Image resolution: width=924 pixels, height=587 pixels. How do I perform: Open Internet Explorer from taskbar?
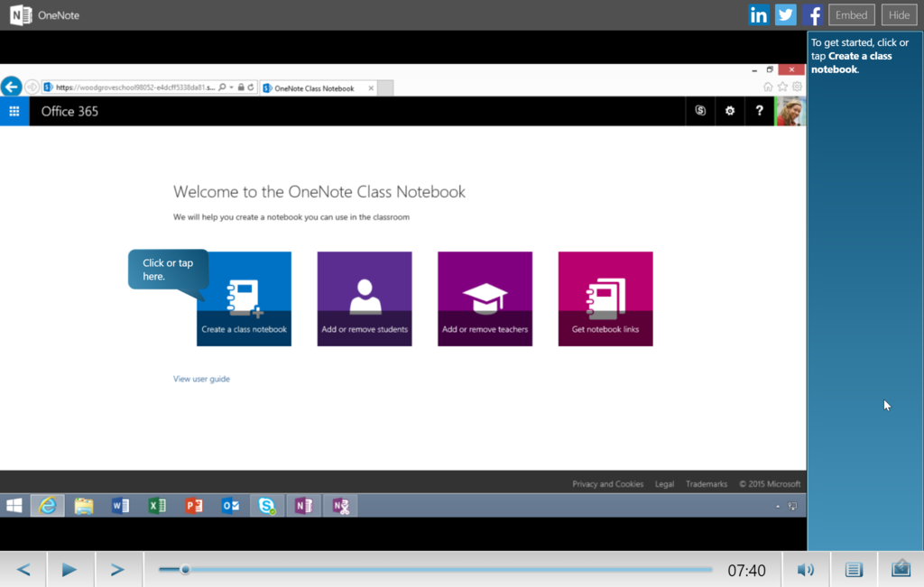[x=47, y=506]
